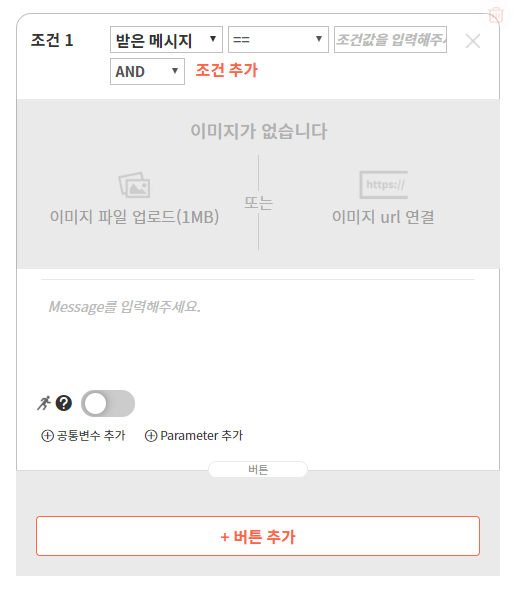The height and width of the screenshot is (597, 517).
Task: Click the Message를 입력해주세요 text area
Action: pyautogui.click(x=258, y=331)
